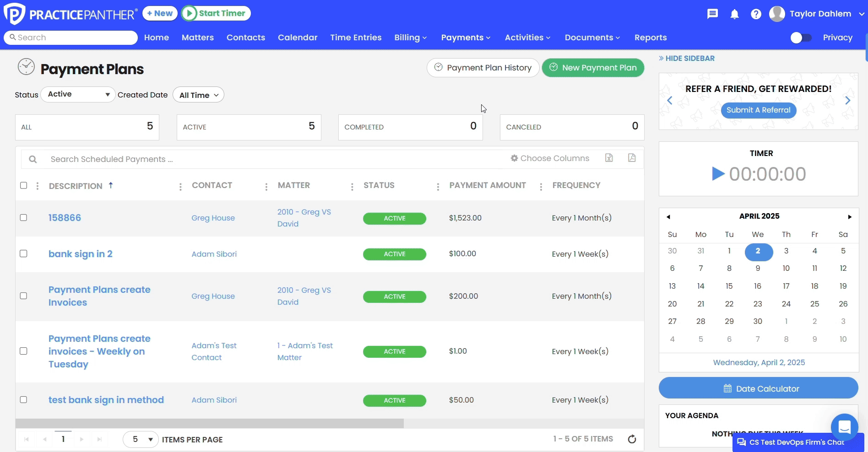This screenshot has width=868, height=452.
Task: Expand the Billing menu
Action: [411, 38]
